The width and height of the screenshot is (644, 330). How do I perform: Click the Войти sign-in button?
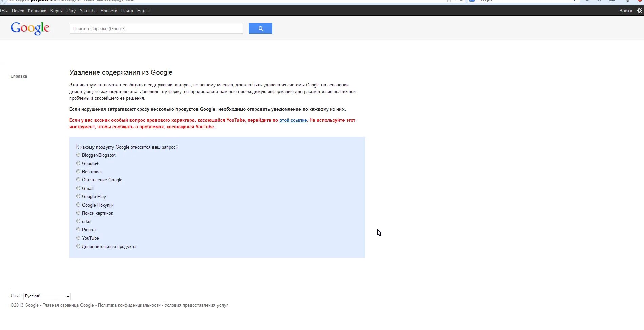pos(626,11)
